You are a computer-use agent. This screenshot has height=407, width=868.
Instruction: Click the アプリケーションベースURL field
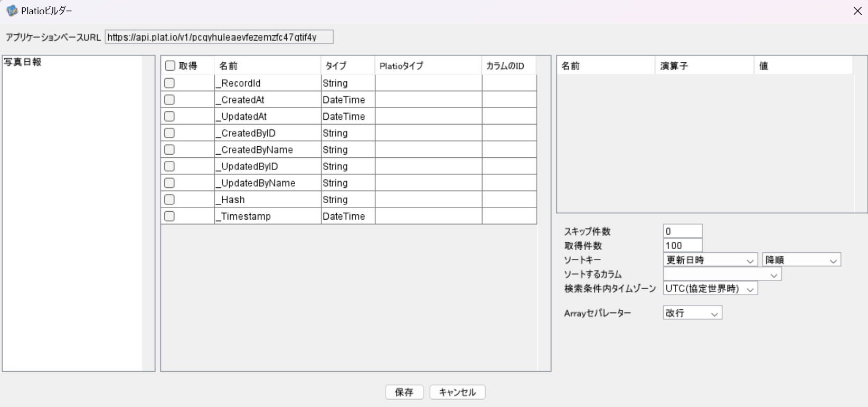(x=219, y=37)
